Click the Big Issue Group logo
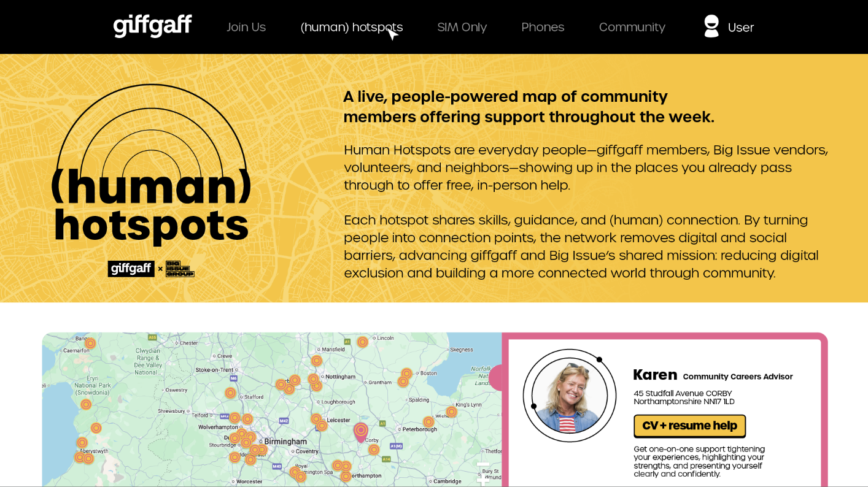 [x=180, y=269]
